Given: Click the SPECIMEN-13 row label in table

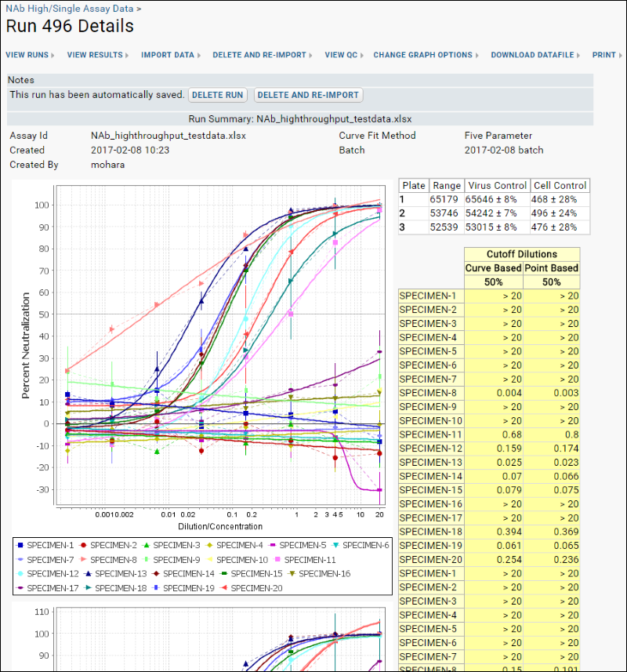Looking at the screenshot, I should (431, 463).
